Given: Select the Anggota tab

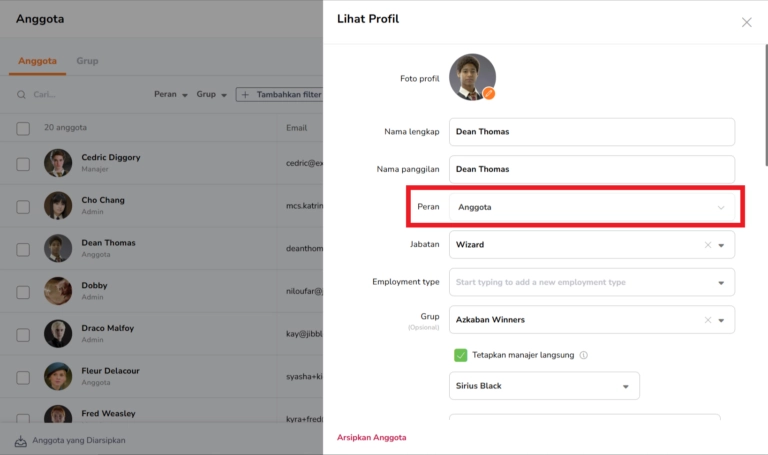Looking at the screenshot, I should point(37,61).
